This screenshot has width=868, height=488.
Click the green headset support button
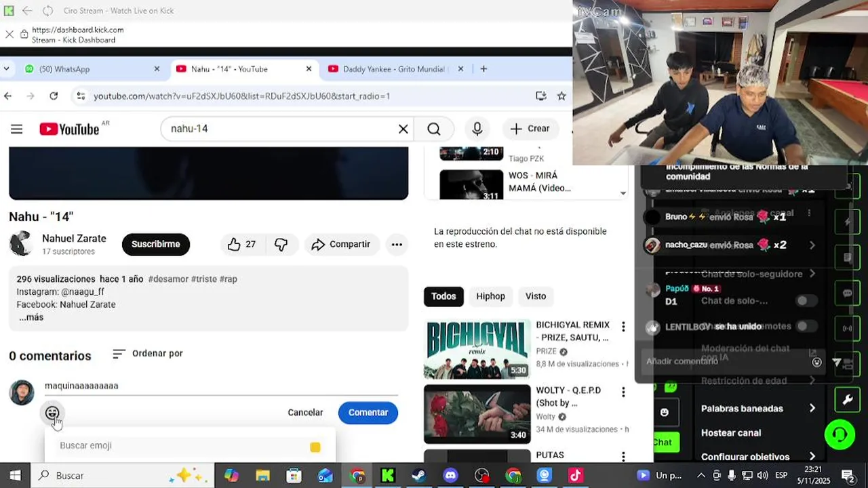pyautogui.click(x=840, y=434)
